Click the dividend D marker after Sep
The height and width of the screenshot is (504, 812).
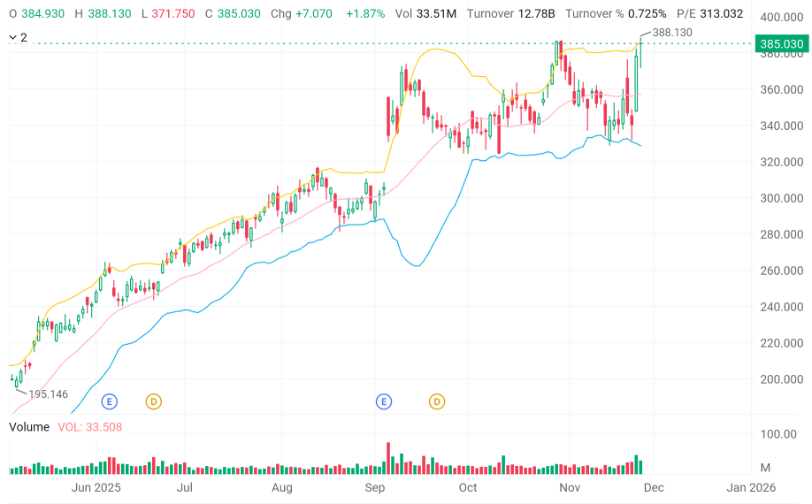437,401
